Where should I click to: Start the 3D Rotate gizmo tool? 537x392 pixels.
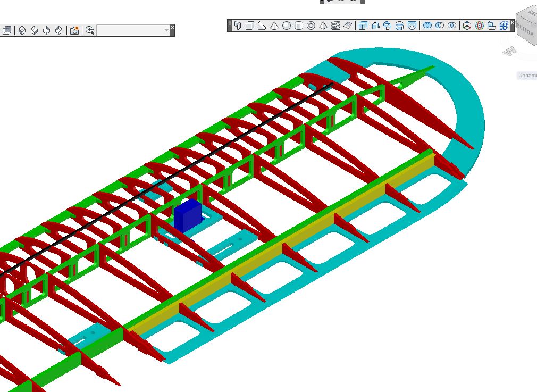(479, 26)
